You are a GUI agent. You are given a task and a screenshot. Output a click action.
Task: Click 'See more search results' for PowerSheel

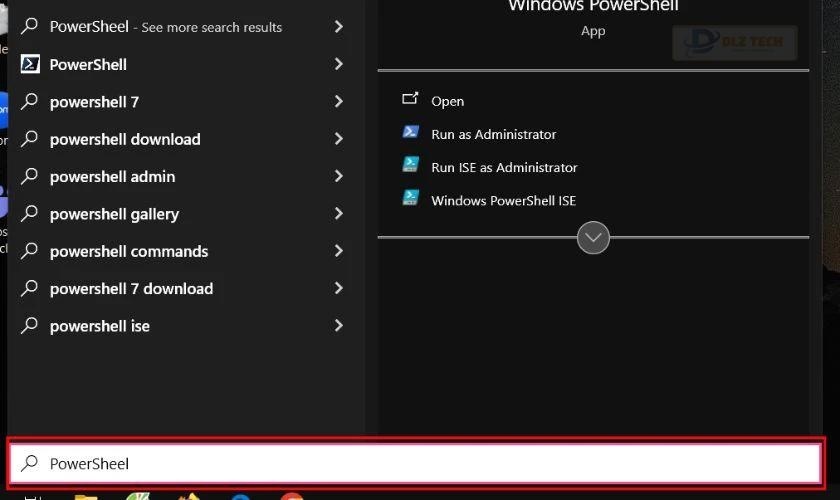(x=212, y=27)
